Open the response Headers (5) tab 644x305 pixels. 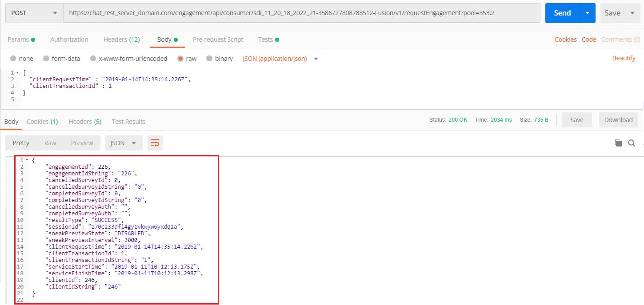coord(85,122)
